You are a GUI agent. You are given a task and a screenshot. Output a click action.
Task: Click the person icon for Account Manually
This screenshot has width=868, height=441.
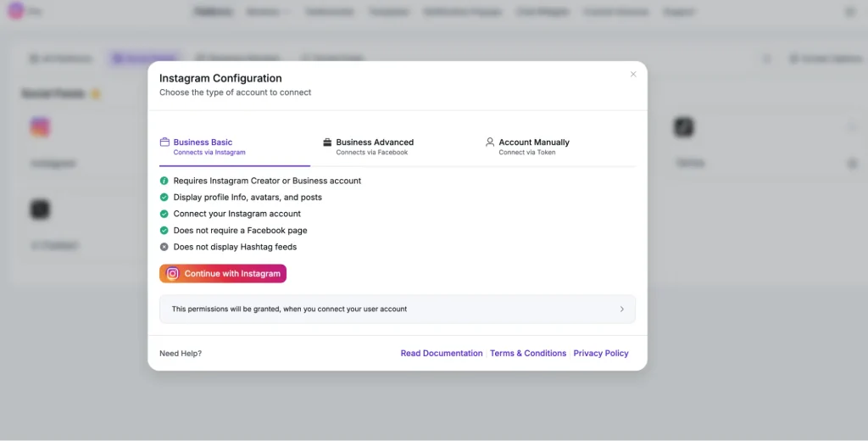(x=490, y=142)
